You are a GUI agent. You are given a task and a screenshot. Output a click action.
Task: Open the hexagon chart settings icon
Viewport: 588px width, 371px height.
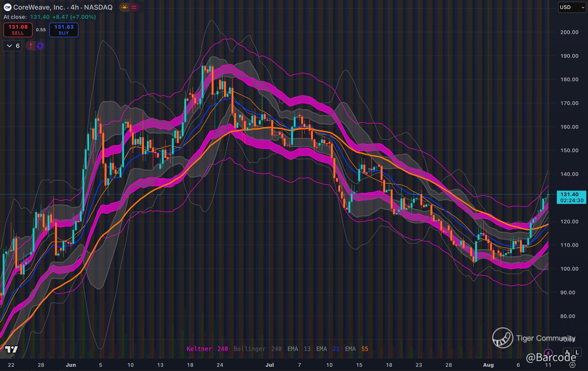572,365
